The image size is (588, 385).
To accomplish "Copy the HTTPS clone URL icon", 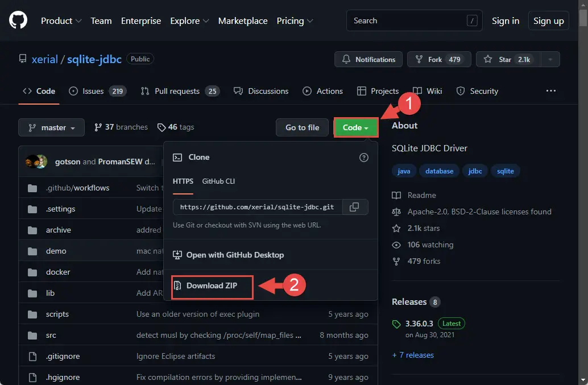I will (x=354, y=207).
